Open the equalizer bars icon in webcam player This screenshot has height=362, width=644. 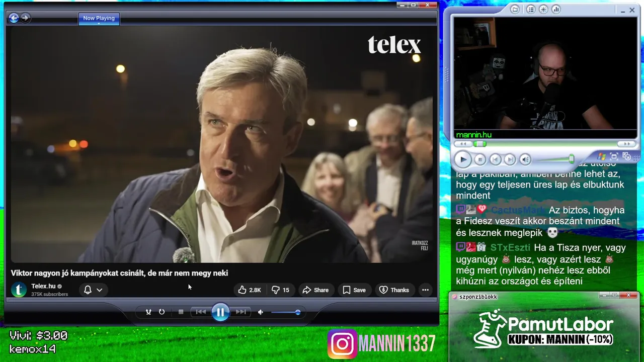[x=556, y=9]
